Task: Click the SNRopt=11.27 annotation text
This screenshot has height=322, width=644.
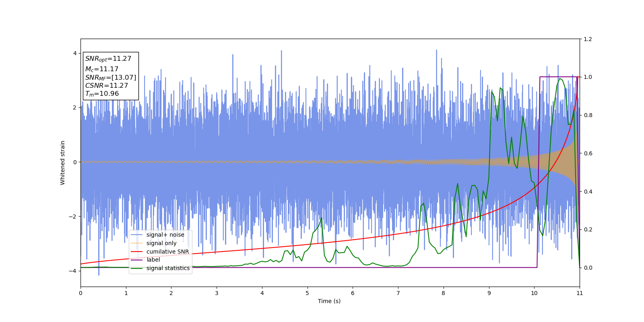Action: pos(108,59)
